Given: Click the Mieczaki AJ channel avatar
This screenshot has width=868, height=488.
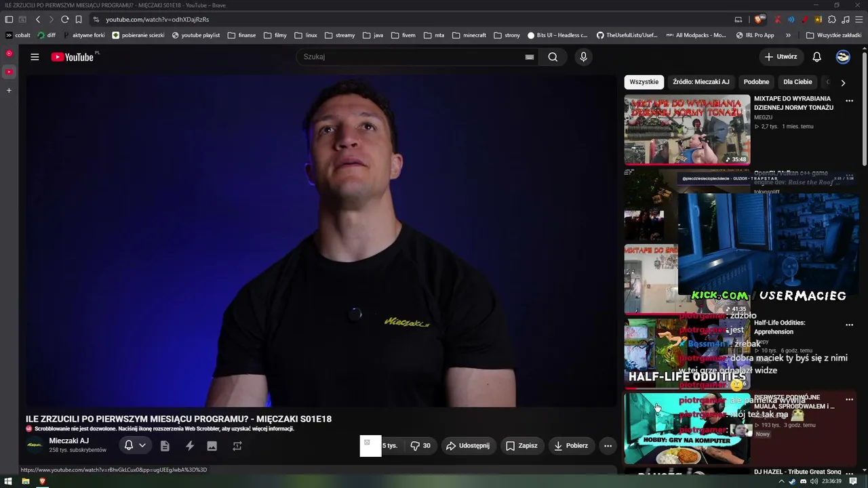Looking at the screenshot, I should point(35,445).
